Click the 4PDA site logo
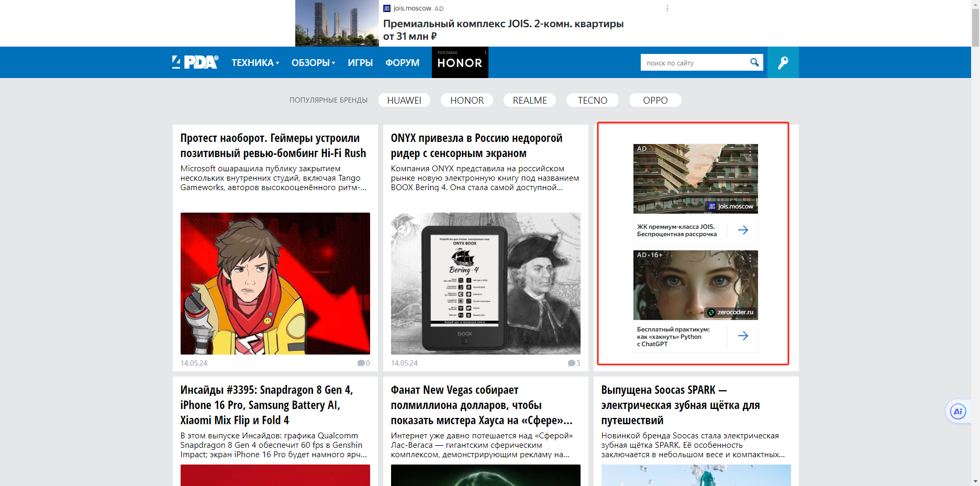 [195, 62]
